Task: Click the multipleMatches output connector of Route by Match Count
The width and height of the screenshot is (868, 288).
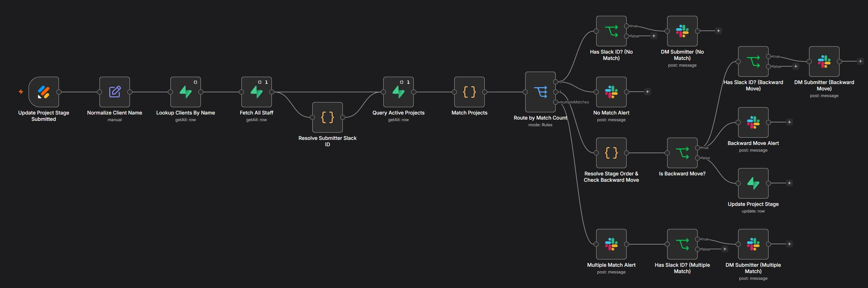Action: [x=556, y=102]
